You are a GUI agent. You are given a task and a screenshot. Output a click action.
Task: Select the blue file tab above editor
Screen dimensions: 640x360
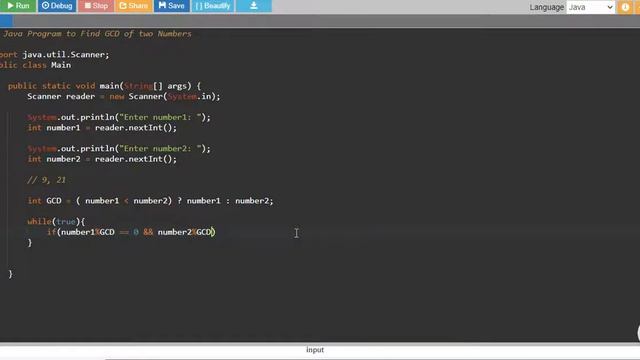tap(6, 20)
